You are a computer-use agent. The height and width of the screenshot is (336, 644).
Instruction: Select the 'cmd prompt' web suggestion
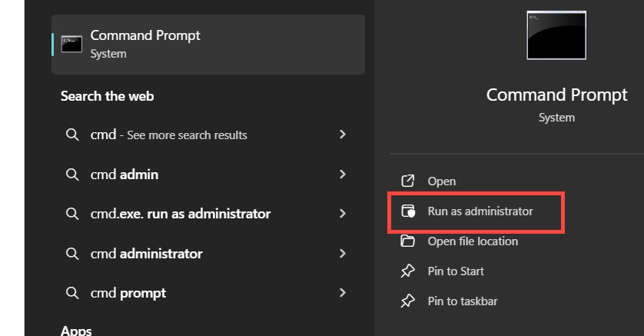(x=208, y=293)
